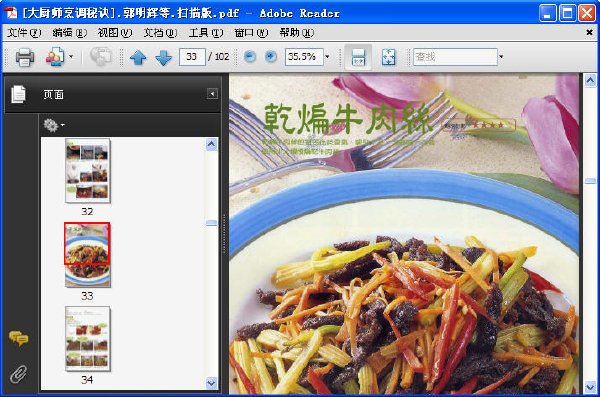This screenshot has height=397, width=600.
Task: Open the pages panel gear options menu
Action: (53, 125)
